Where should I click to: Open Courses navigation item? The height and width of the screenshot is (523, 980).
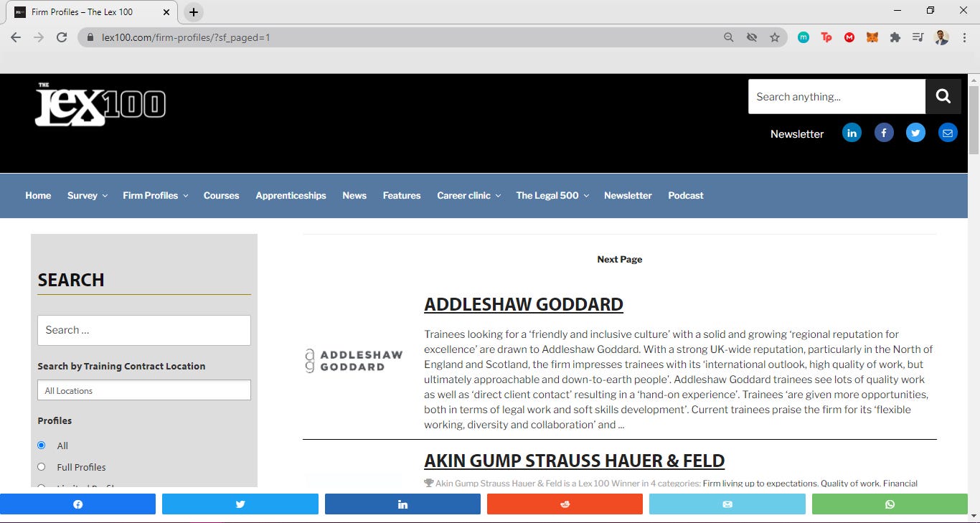click(x=221, y=195)
